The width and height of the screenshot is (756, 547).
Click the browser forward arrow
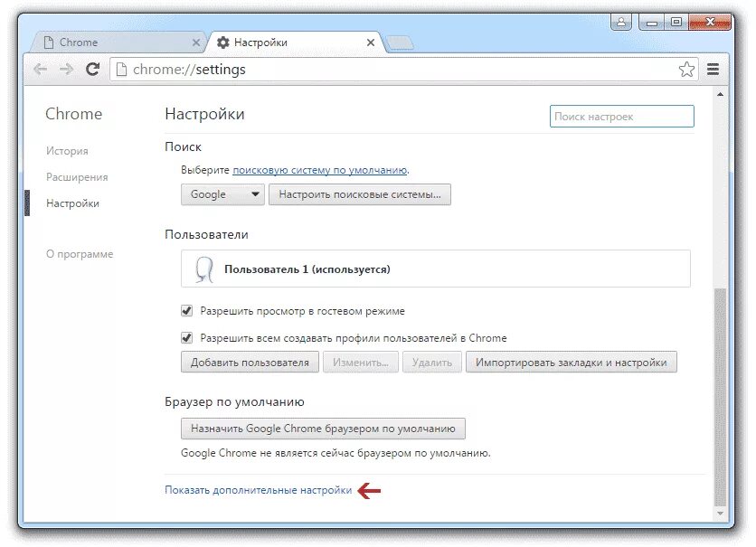67,70
